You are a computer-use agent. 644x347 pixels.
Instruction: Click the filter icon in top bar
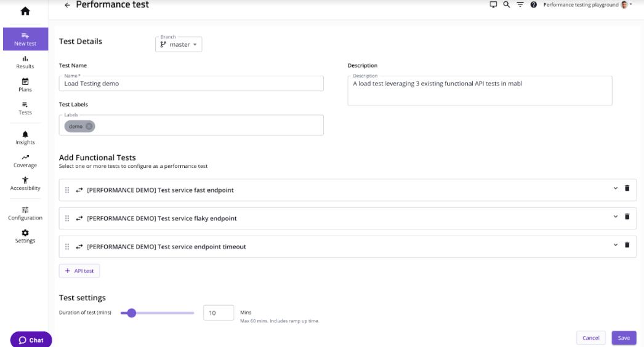520,4
